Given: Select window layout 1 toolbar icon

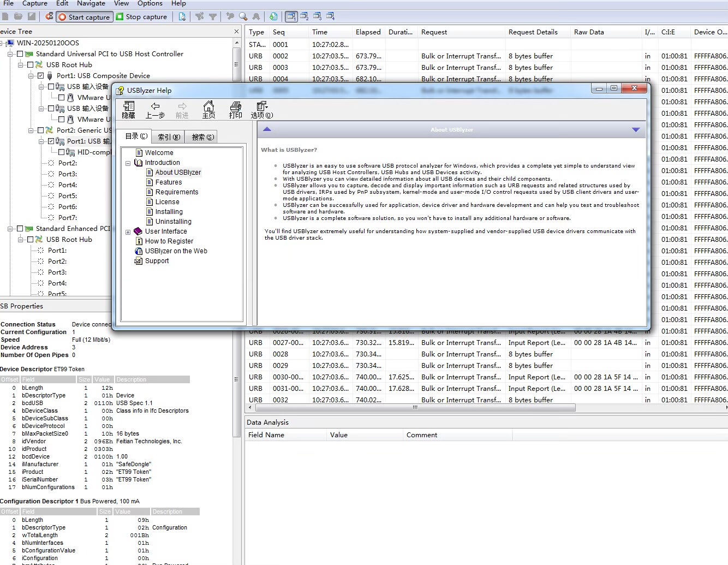Looking at the screenshot, I should tap(291, 16).
